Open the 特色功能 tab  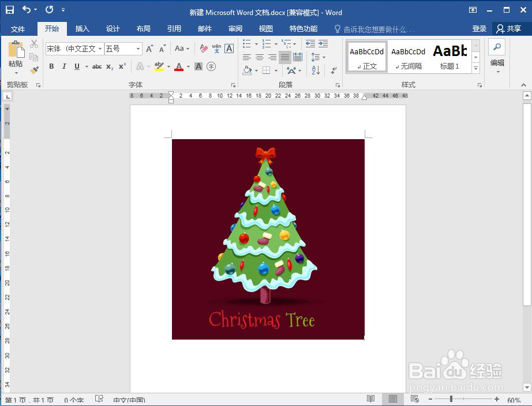click(304, 29)
